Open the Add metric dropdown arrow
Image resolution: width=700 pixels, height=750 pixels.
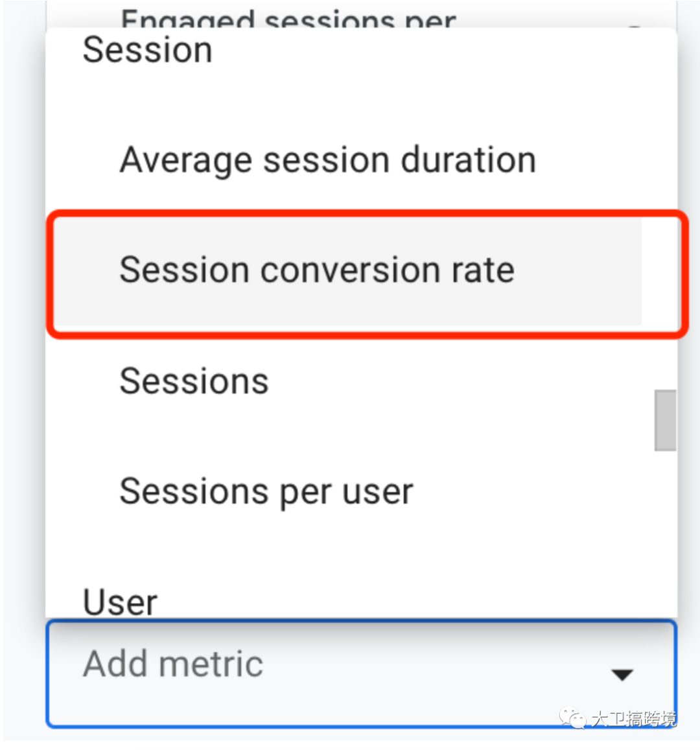click(x=622, y=675)
